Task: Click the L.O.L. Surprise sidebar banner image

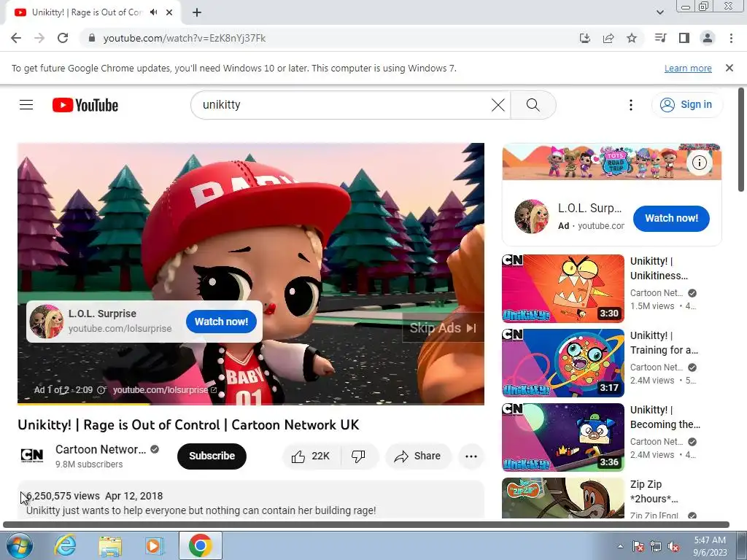Action: (612, 162)
